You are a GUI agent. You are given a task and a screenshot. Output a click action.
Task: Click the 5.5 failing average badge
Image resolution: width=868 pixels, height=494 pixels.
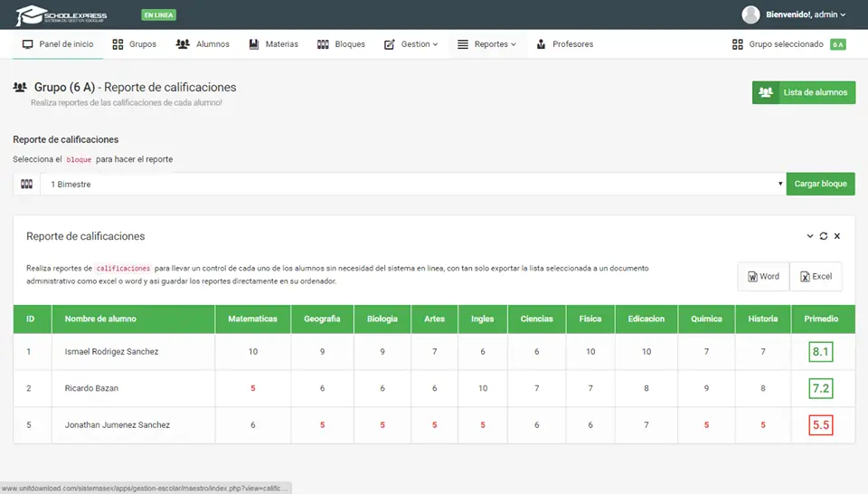pos(820,424)
